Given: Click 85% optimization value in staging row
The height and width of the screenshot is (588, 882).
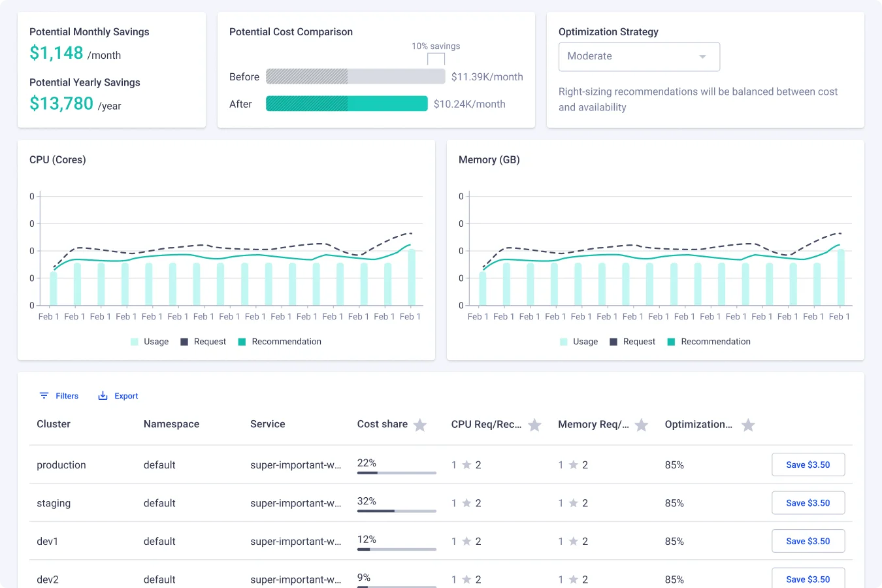Looking at the screenshot, I should pyautogui.click(x=674, y=503).
